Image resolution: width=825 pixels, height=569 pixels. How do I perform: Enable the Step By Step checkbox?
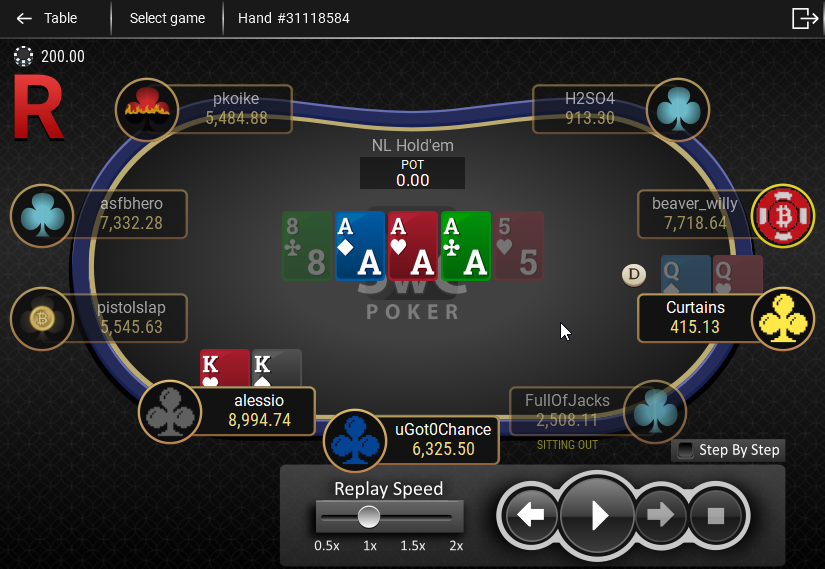click(x=685, y=450)
